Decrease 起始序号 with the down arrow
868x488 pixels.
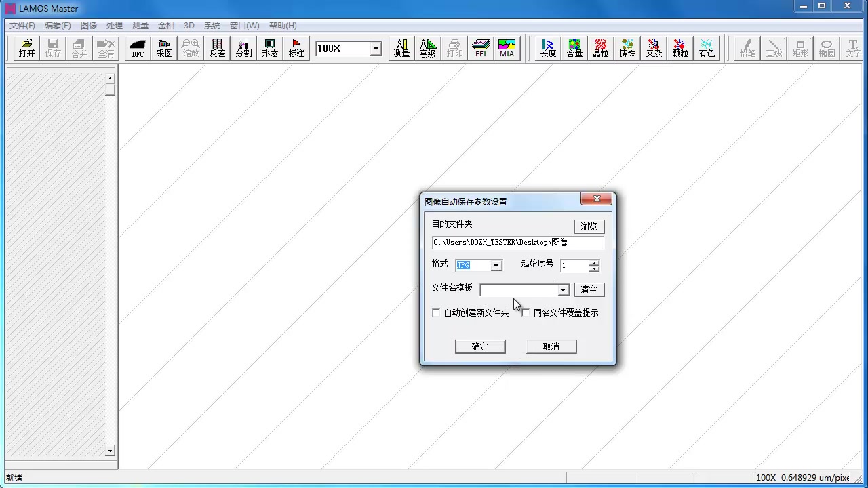pos(594,268)
